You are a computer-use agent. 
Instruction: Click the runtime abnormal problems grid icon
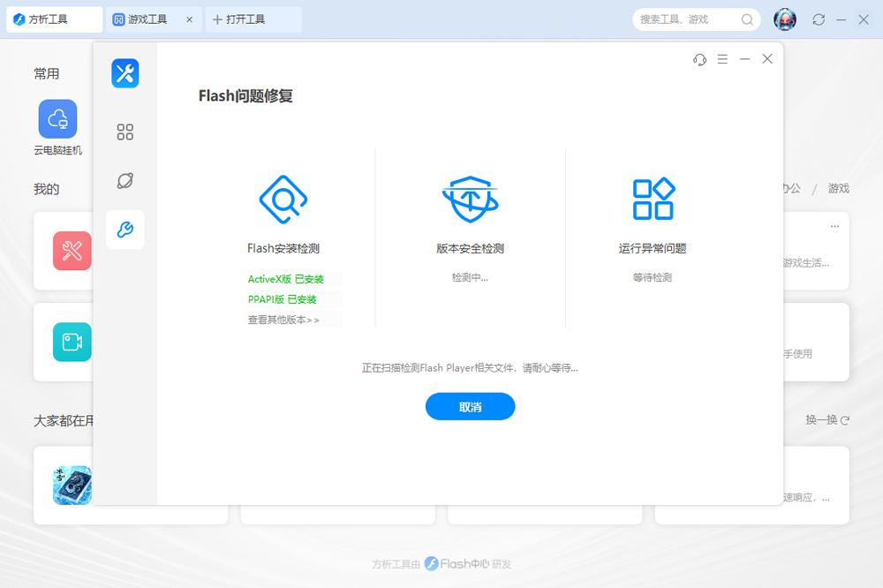[653, 199]
